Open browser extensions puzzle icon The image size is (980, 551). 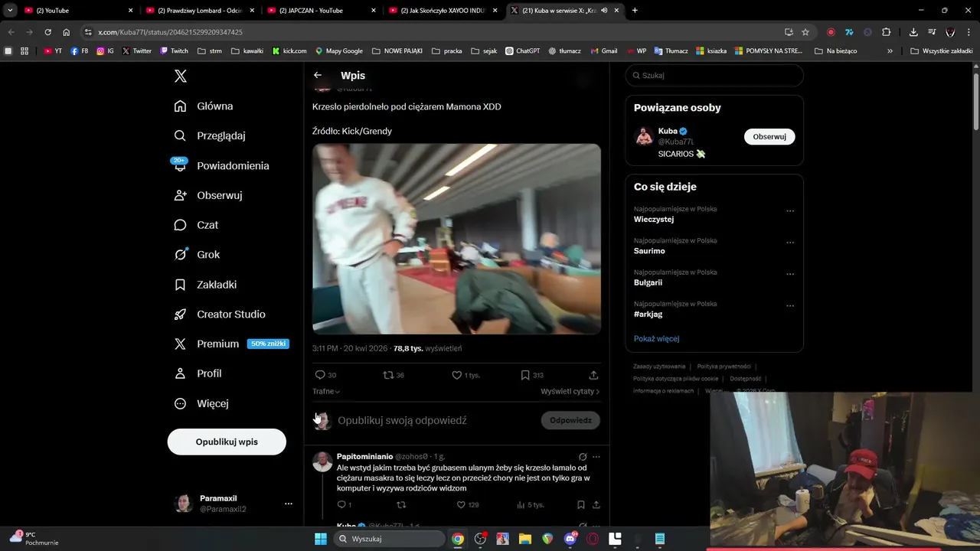pos(887,32)
